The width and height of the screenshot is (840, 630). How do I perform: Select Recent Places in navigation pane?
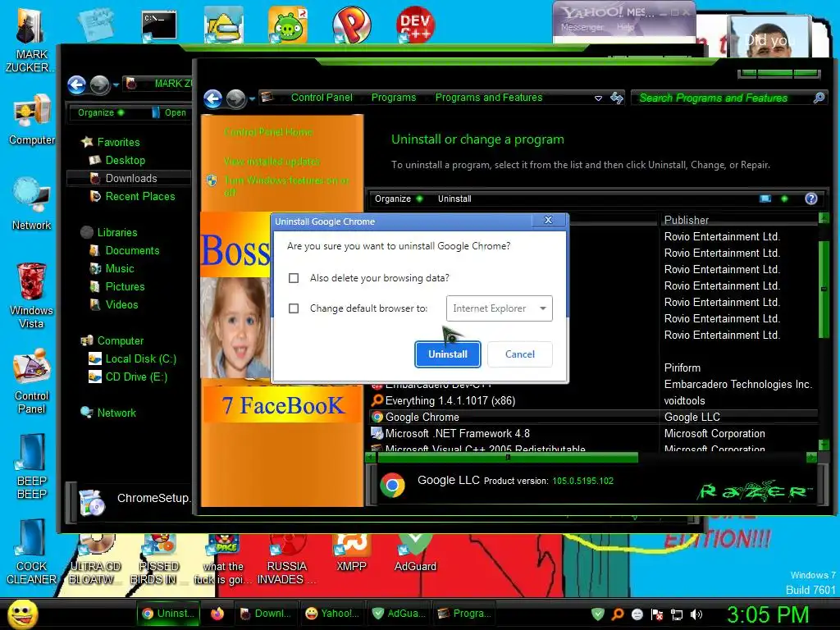(139, 197)
